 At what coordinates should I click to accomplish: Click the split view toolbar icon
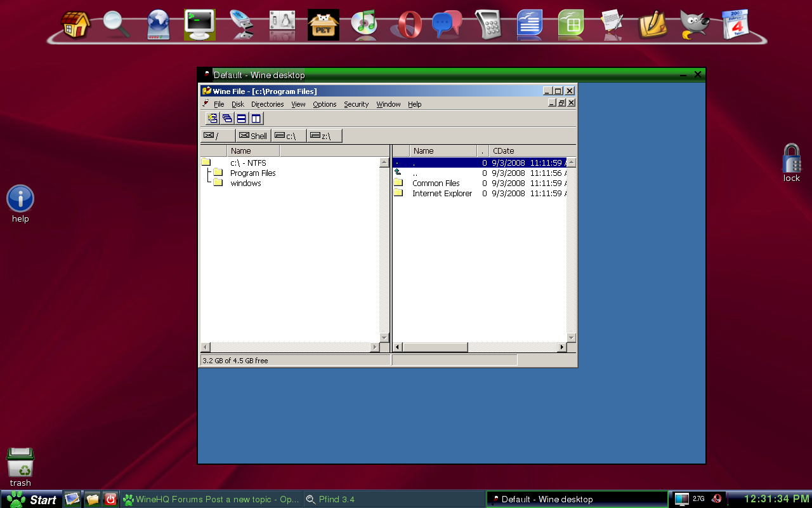(256, 118)
